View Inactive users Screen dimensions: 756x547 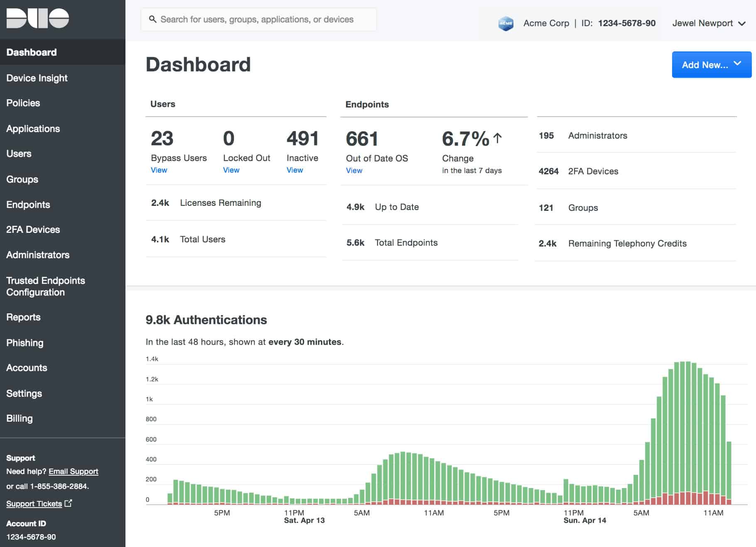[x=295, y=170]
